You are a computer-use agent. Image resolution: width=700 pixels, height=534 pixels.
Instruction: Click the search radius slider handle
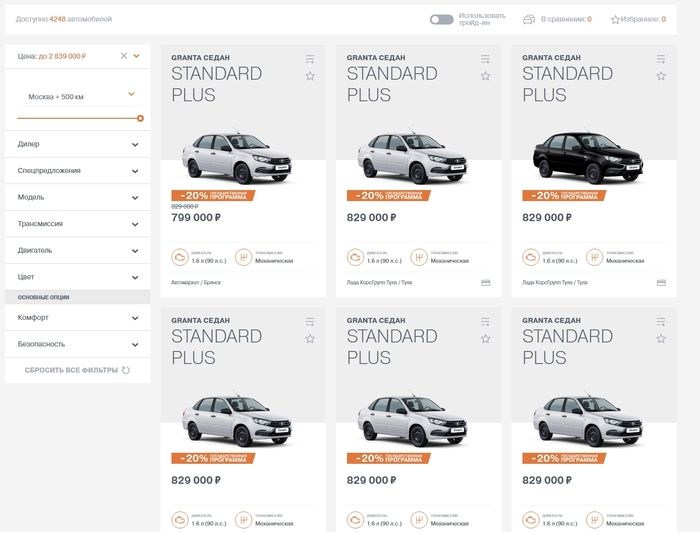pos(140,118)
